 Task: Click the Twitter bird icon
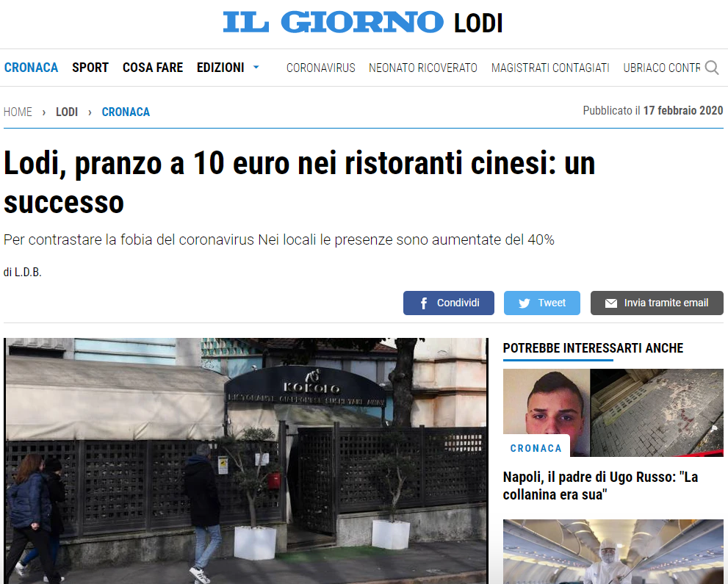pyautogui.click(x=525, y=303)
